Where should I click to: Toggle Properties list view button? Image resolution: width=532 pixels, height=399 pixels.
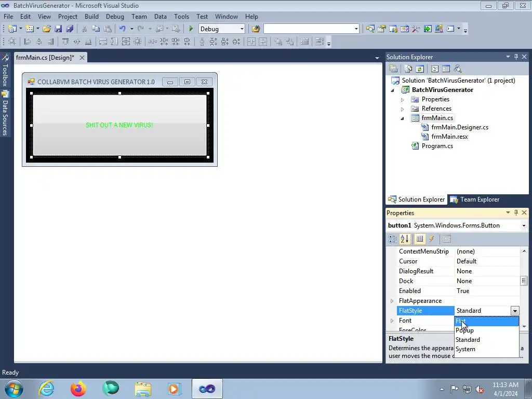pos(420,239)
